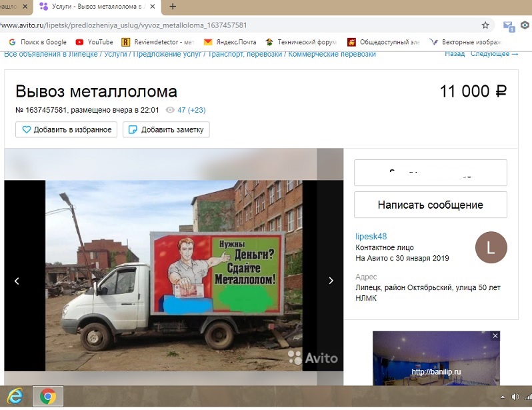Open Коммерческие перевозки breadcrumb category
Image resolution: width=532 pixels, height=410 pixels.
pyautogui.click(x=331, y=54)
